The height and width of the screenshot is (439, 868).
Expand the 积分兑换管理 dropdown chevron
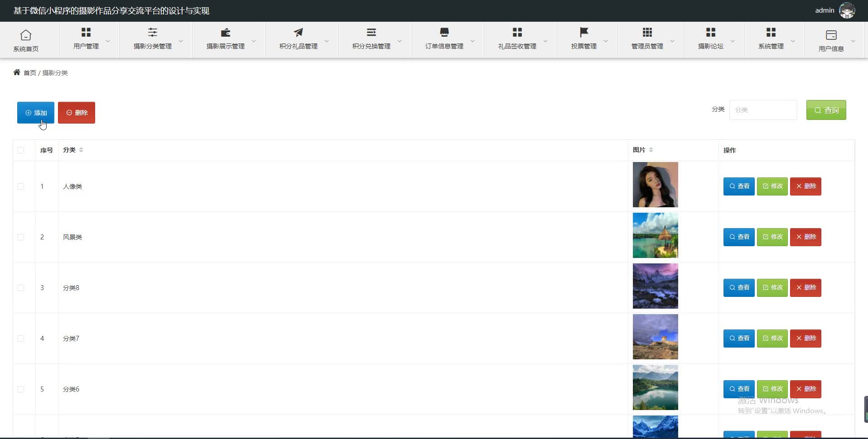(400, 41)
